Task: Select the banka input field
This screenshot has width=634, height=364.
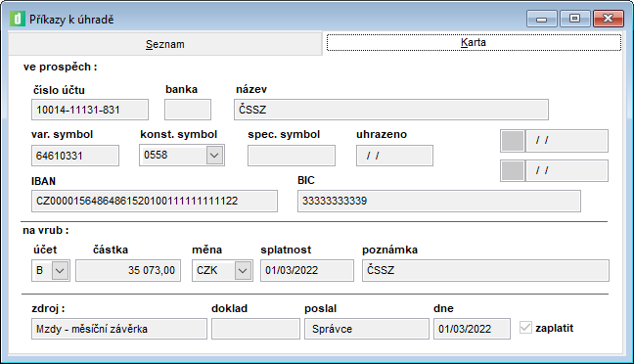Action: click(x=188, y=110)
